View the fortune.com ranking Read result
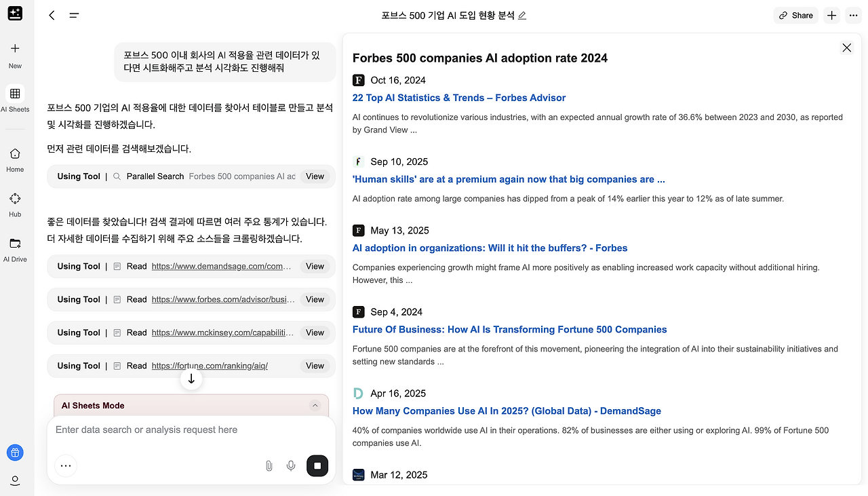This screenshot has width=868, height=496. (x=315, y=366)
